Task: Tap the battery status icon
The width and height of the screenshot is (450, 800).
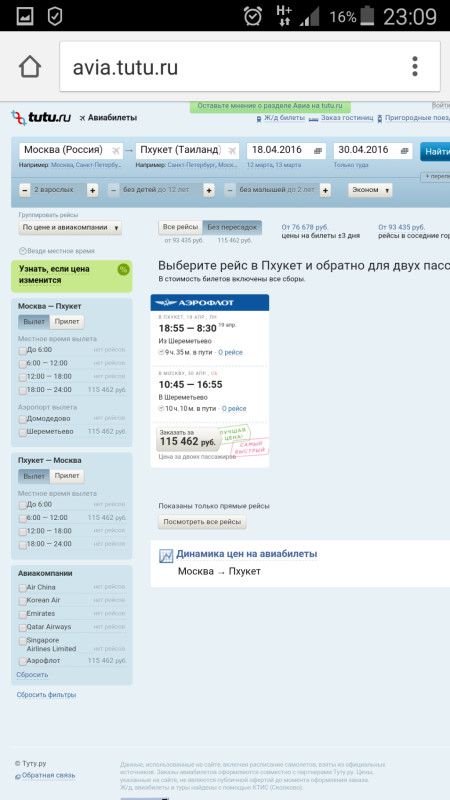Action: click(x=367, y=16)
